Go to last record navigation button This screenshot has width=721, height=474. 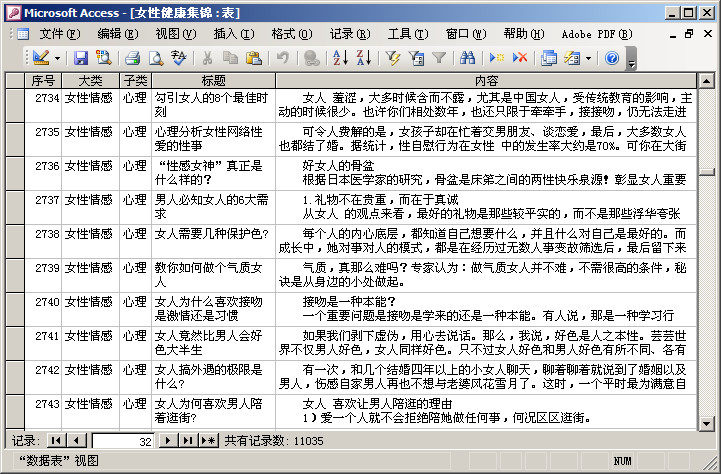click(188, 440)
